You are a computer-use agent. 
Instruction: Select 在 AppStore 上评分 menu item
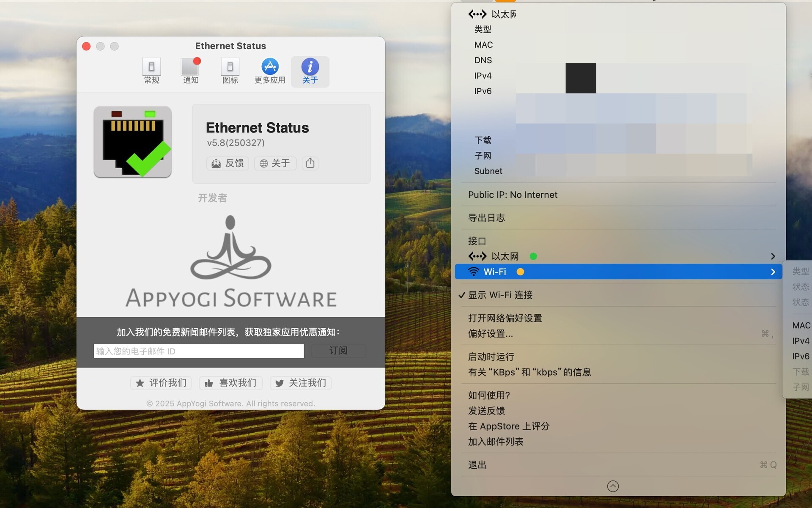pos(618,426)
